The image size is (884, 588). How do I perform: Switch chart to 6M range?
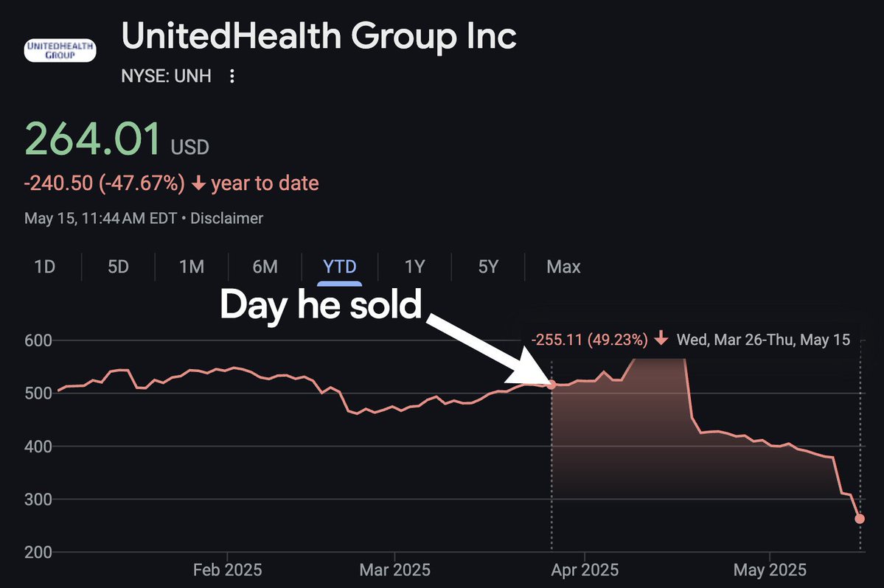pos(265,267)
